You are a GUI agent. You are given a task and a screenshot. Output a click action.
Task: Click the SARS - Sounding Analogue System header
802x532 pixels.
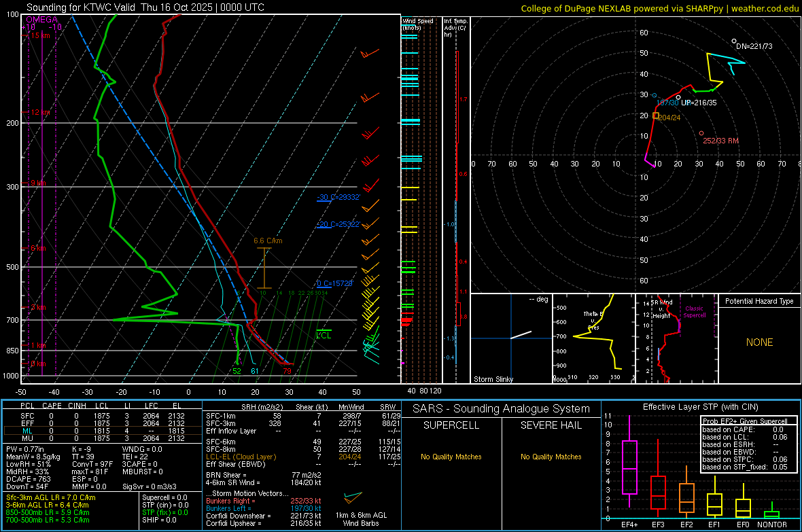502,409
